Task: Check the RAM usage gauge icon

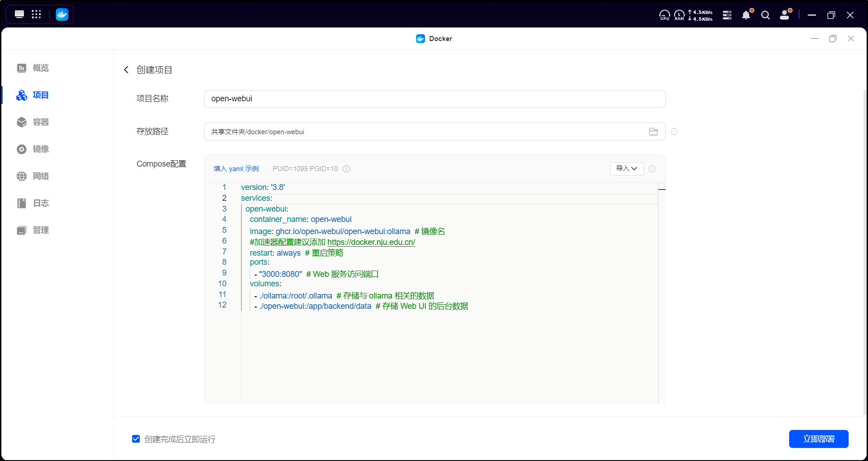Action: 679,15
